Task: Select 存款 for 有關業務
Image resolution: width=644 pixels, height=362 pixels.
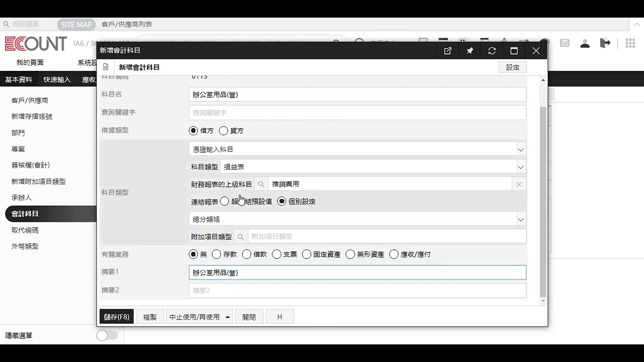Action: coord(216,254)
